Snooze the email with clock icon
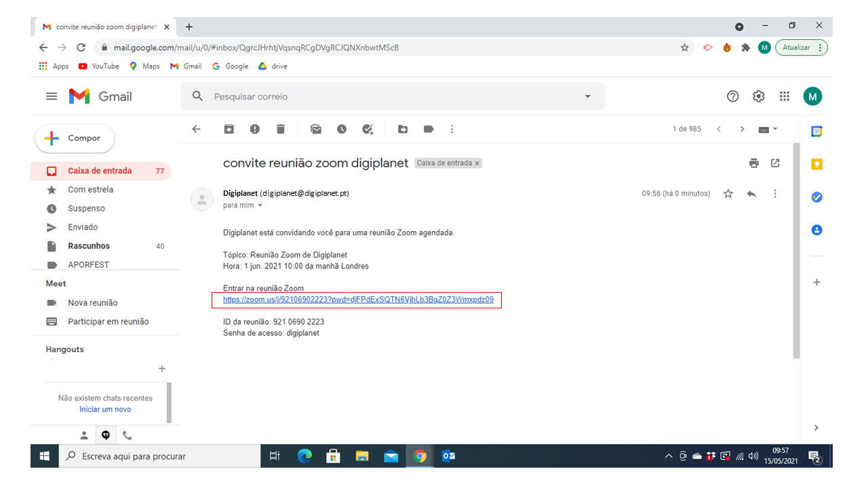Viewport: 868px width, 488px height. 342,129
